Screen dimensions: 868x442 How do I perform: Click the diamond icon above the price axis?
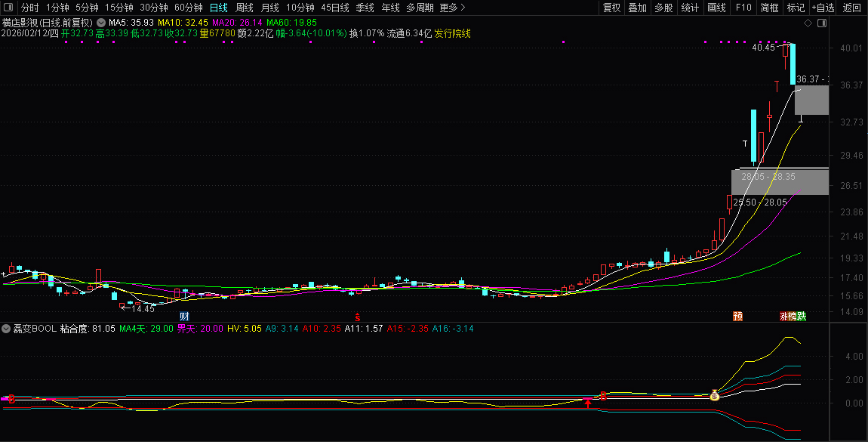pos(808,23)
